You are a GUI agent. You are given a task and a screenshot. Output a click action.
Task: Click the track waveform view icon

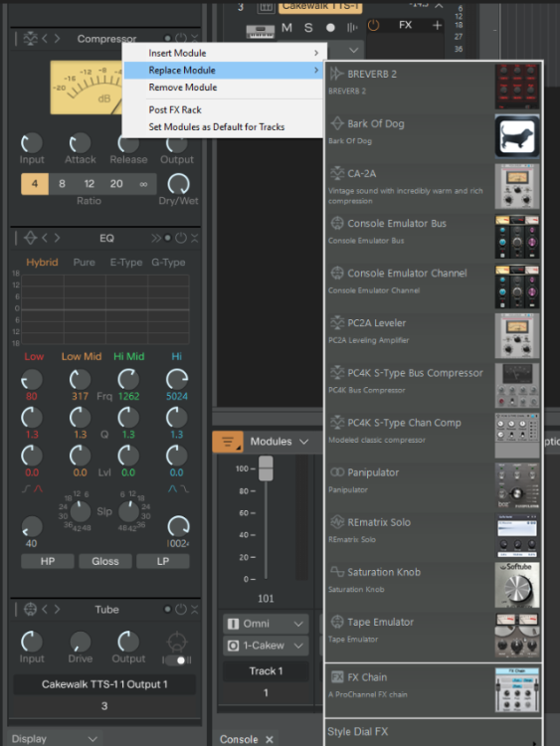click(352, 28)
